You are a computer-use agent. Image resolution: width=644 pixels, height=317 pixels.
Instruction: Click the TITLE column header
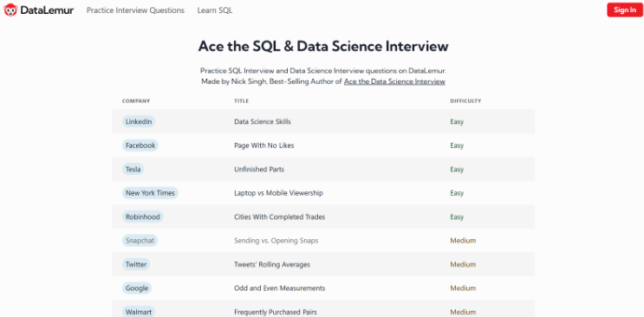[242, 101]
